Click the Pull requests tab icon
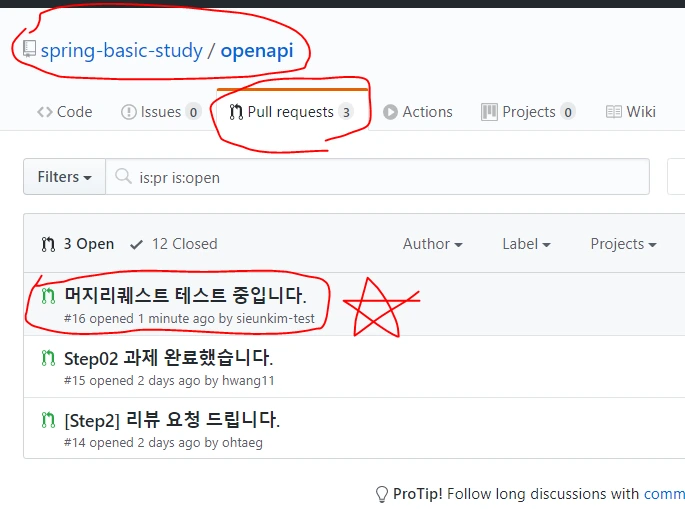The image size is (685, 509). click(236, 112)
